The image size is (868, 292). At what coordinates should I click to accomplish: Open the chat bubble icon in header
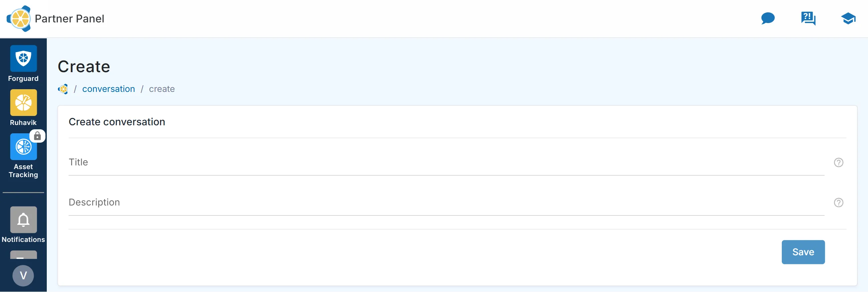(x=767, y=18)
